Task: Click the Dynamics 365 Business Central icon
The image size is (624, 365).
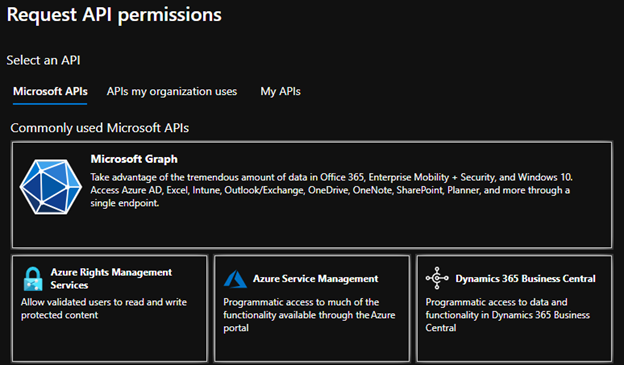Action: click(x=437, y=278)
